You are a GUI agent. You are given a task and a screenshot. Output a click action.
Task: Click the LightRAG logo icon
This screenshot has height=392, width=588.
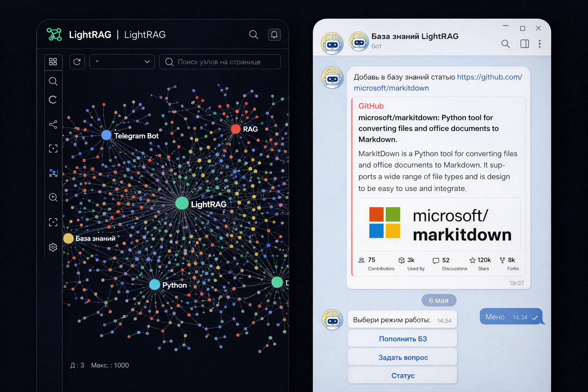click(x=54, y=34)
